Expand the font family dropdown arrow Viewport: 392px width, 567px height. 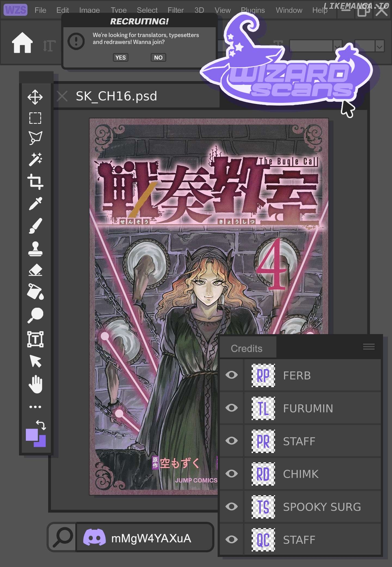tap(337, 47)
